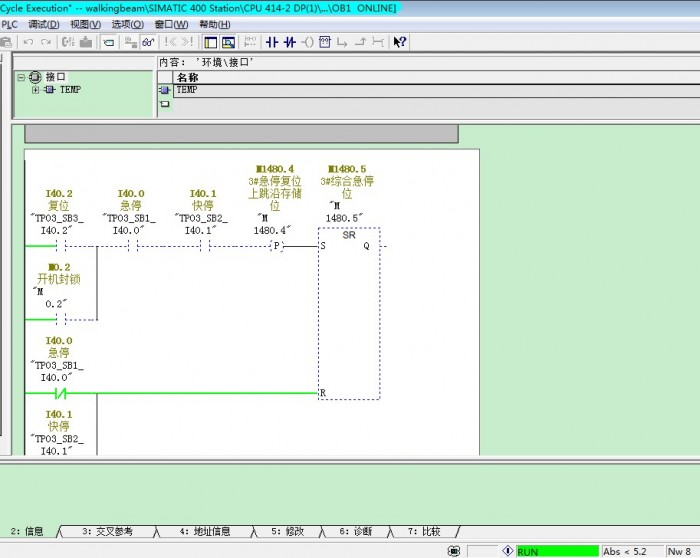Collapse the 接口 tree node
Screen dimensions: 700x558
[20, 77]
